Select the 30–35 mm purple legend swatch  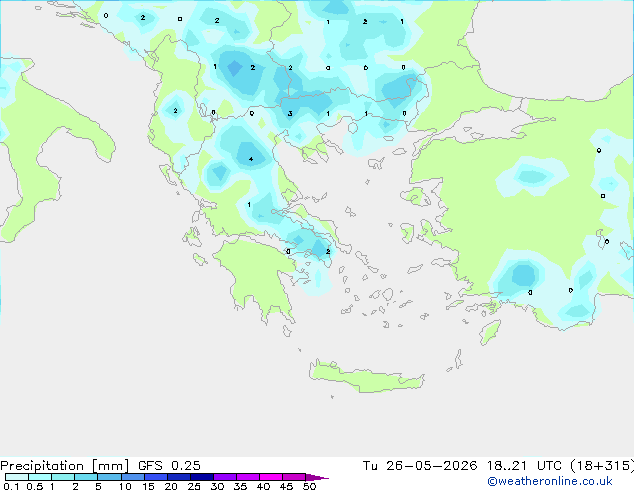[x=225, y=477]
